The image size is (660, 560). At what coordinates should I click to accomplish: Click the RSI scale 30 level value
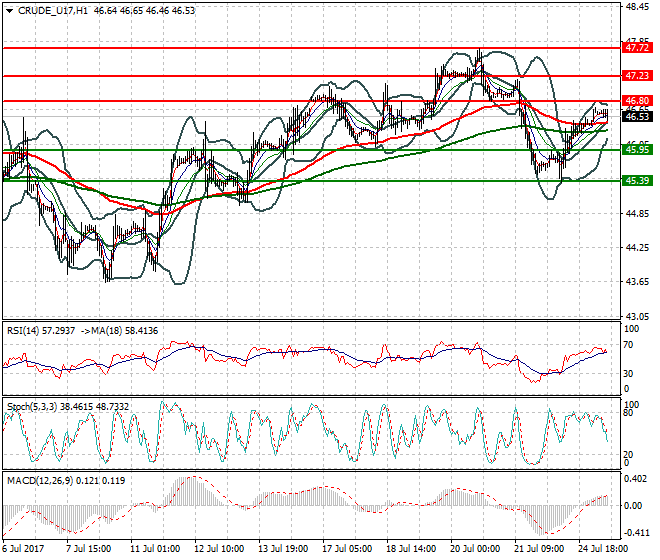click(628, 374)
